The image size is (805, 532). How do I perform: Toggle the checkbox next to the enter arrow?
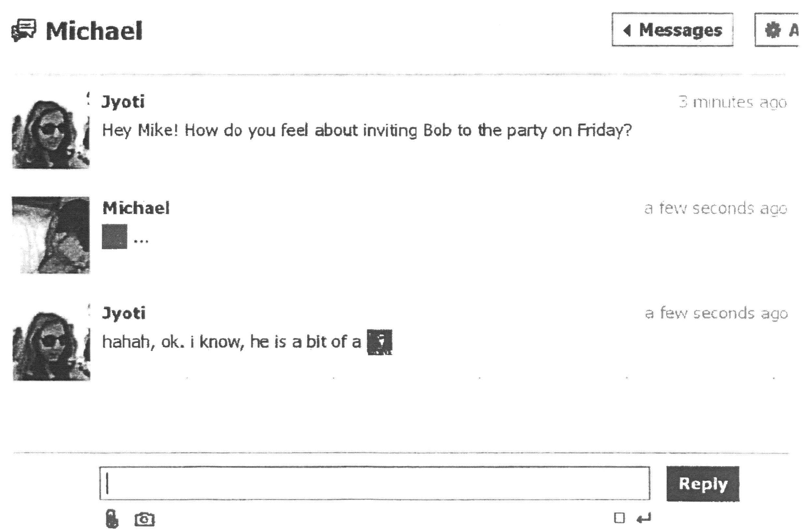pos(619,518)
